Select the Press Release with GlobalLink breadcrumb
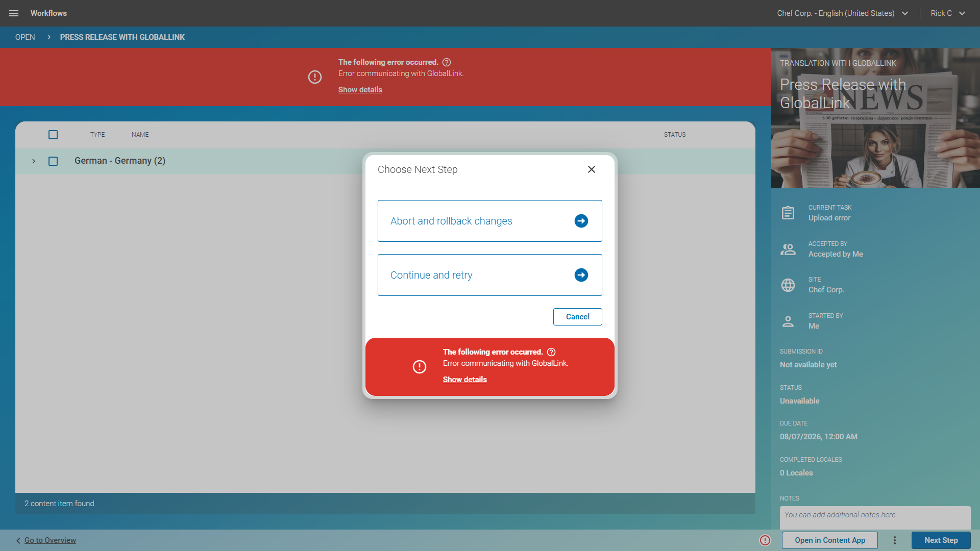Screen dimensions: 980x551 pyautogui.click(x=122, y=37)
